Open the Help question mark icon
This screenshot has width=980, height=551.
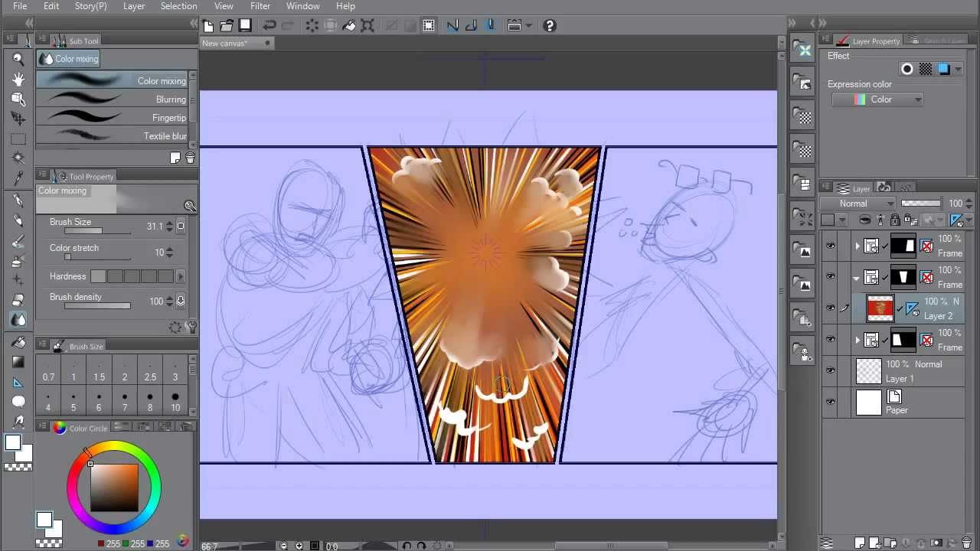[x=549, y=25]
